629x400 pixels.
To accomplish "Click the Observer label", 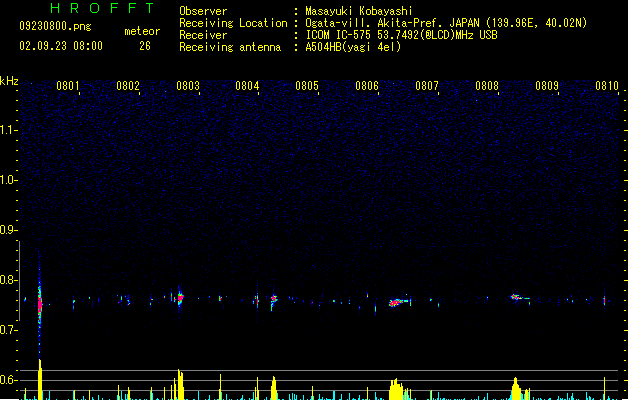I will [x=203, y=11].
